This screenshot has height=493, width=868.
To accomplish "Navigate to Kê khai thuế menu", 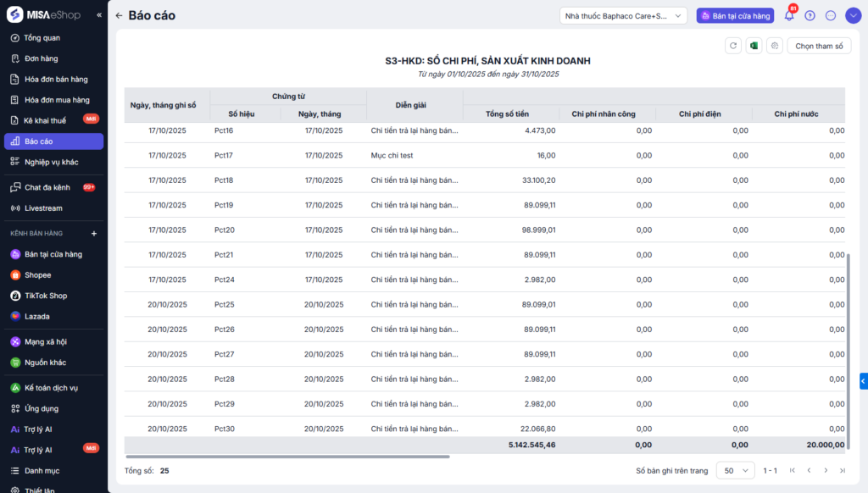I will (x=45, y=120).
